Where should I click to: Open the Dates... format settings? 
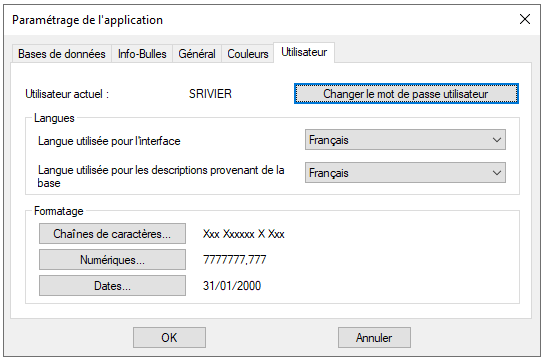coord(112,286)
